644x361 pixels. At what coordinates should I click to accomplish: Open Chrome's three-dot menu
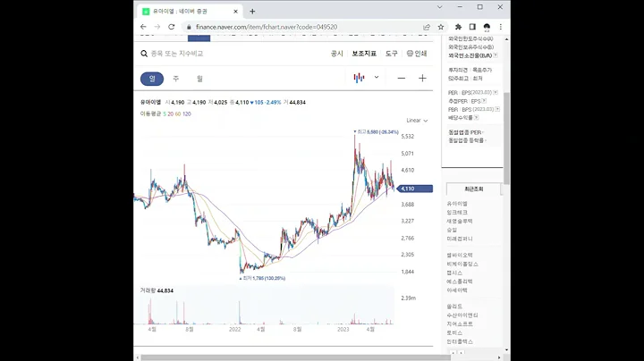pyautogui.click(x=500, y=27)
